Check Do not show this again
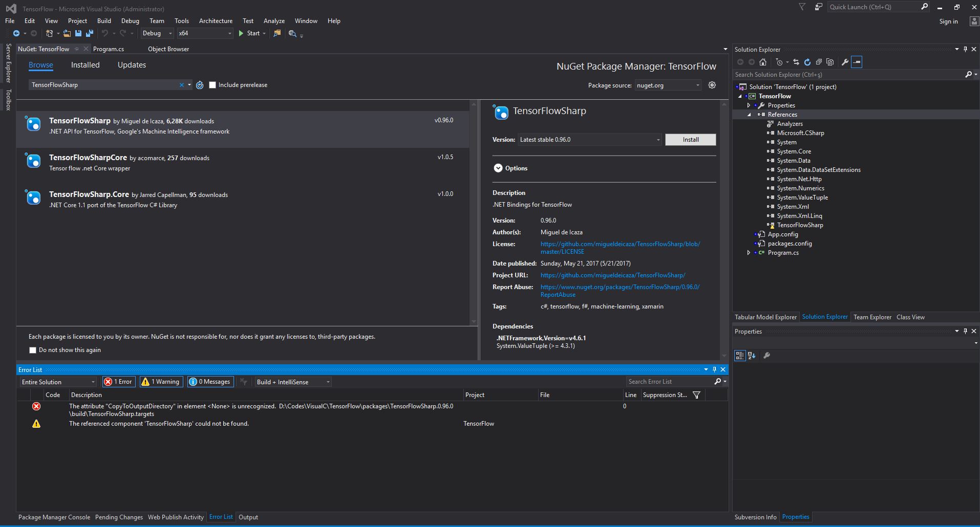Viewport: 980px width, 527px height. tap(33, 350)
